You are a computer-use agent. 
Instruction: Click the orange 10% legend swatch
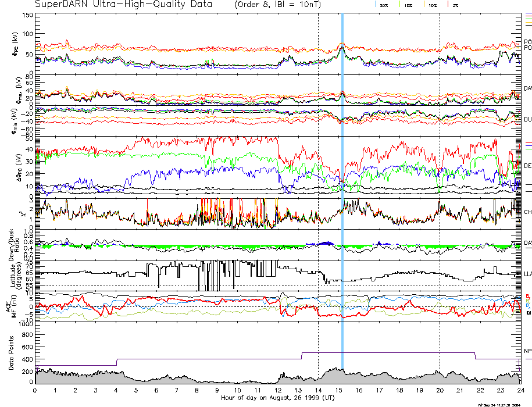pos(424,5)
